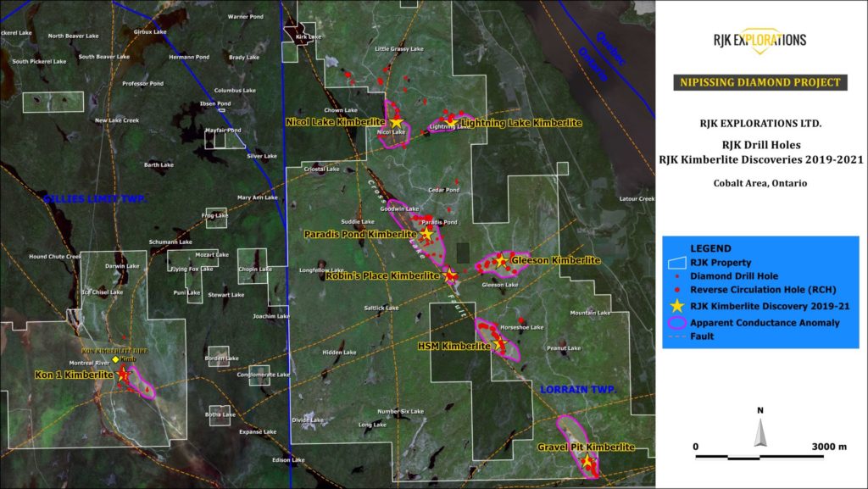
Task: Click the 'Kon 1 Kimberlite' label
Action: pyautogui.click(x=75, y=375)
